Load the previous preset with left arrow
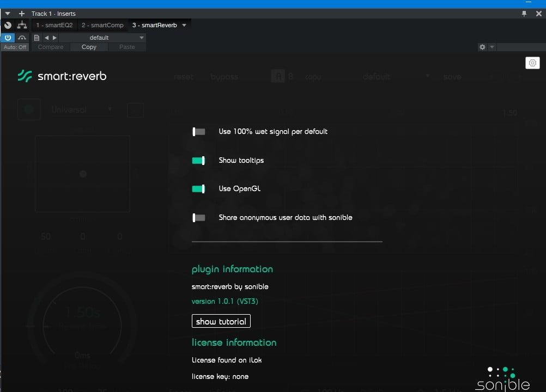546x392 pixels. [x=47, y=38]
